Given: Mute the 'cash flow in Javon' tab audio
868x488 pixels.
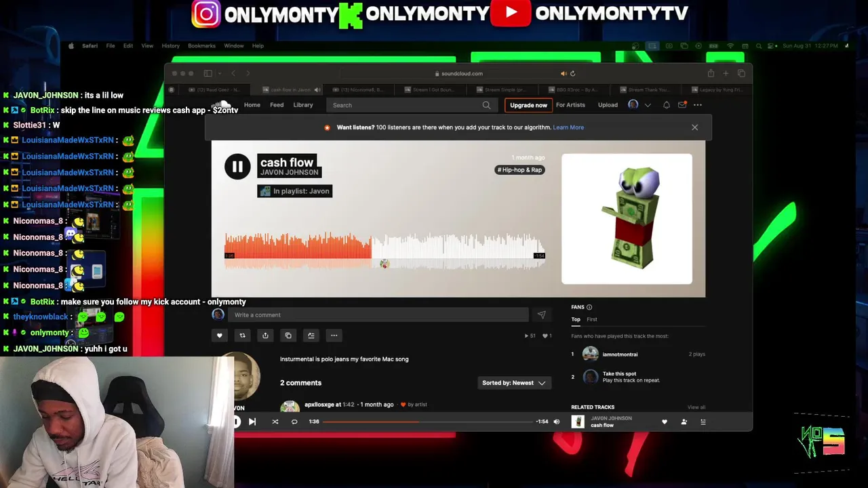Looking at the screenshot, I should [317, 89].
